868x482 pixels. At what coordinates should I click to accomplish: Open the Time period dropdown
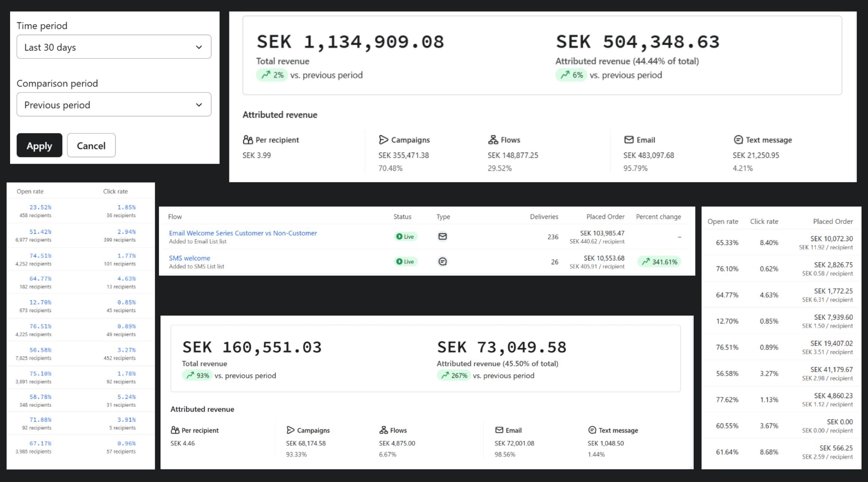click(x=114, y=47)
